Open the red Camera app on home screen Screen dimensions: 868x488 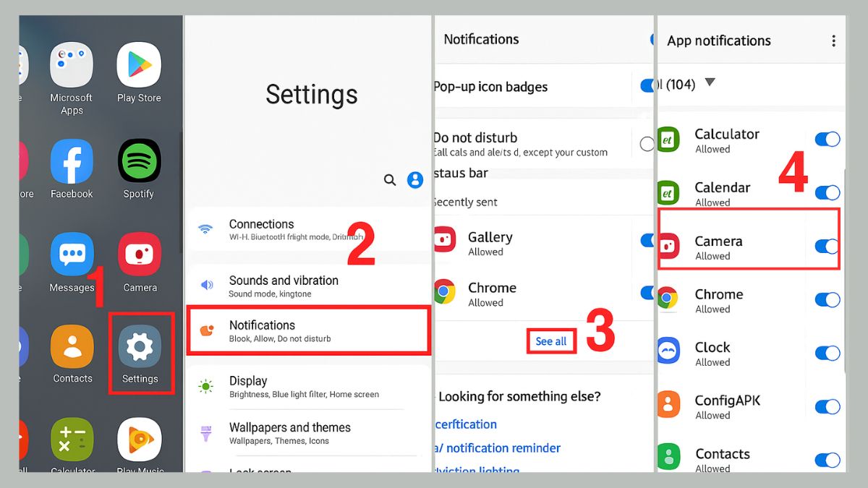tap(140, 254)
